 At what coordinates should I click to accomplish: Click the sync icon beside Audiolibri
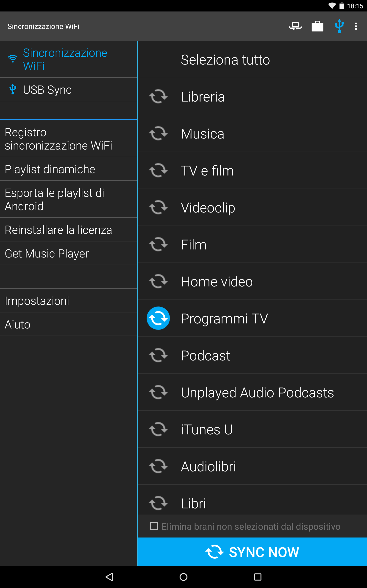pyautogui.click(x=158, y=466)
